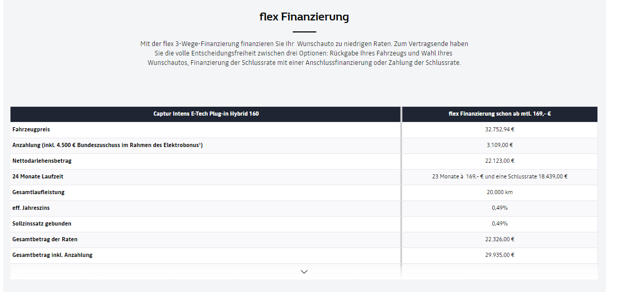
Task: Select the 'flex Finanzierung schon ab mtl. 169,- €' header
Action: pyautogui.click(x=500, y=114)
